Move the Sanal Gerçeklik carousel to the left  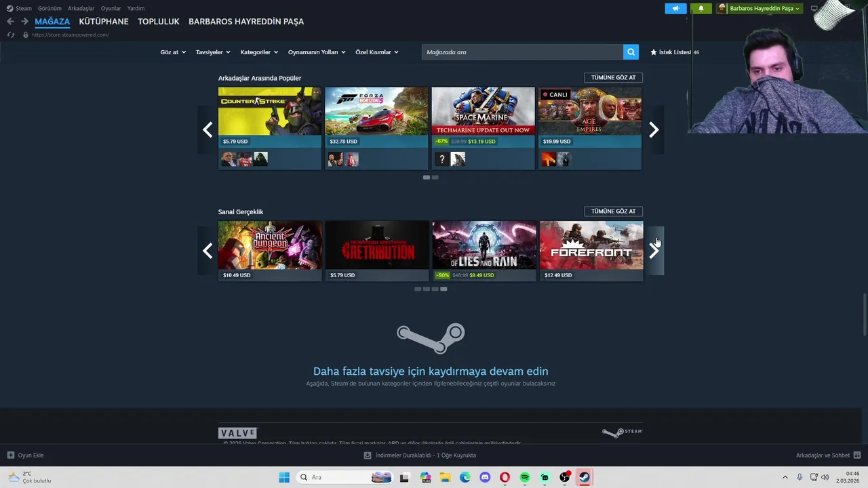(208, 251)
